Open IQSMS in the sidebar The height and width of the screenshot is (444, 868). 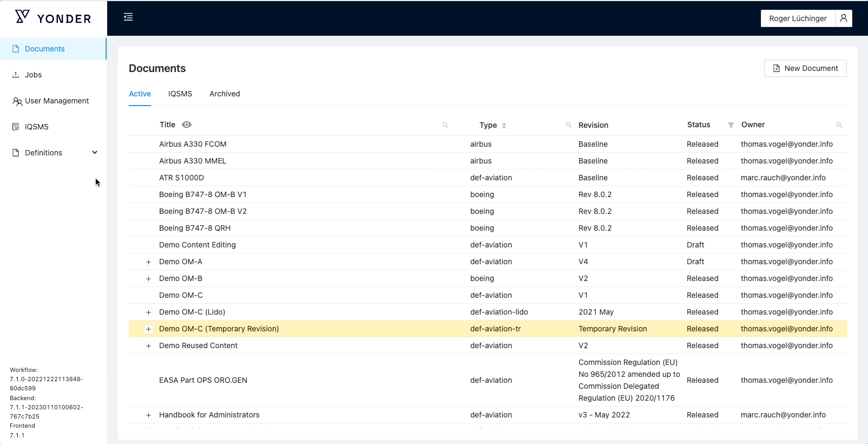coord(53,127)
